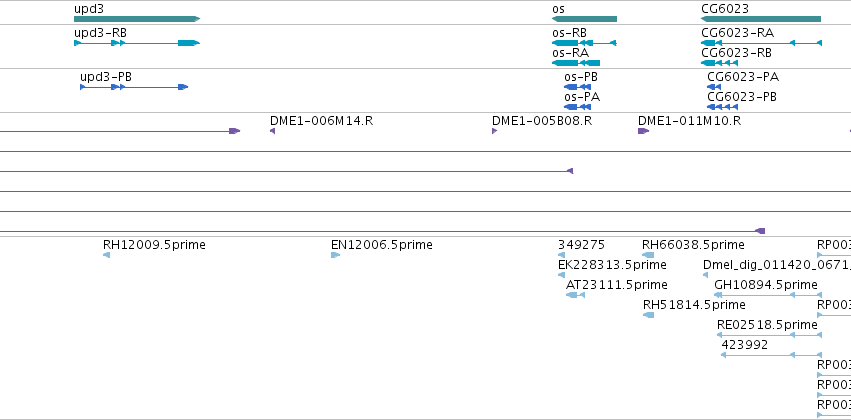The width and height of the screenshot is (851, 420).
Task: Select the AT23111.5prime EST glyph
Action: [x=575, y=295]
